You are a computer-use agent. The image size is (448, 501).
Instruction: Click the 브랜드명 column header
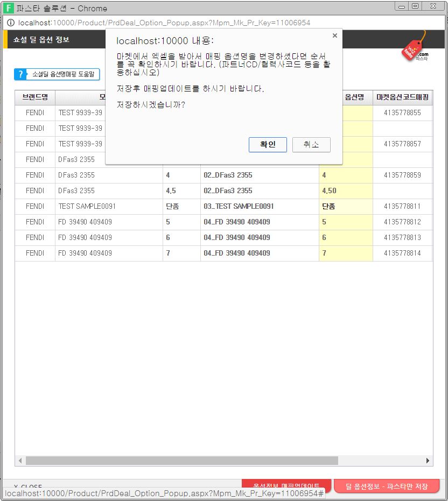pos(35,97)
